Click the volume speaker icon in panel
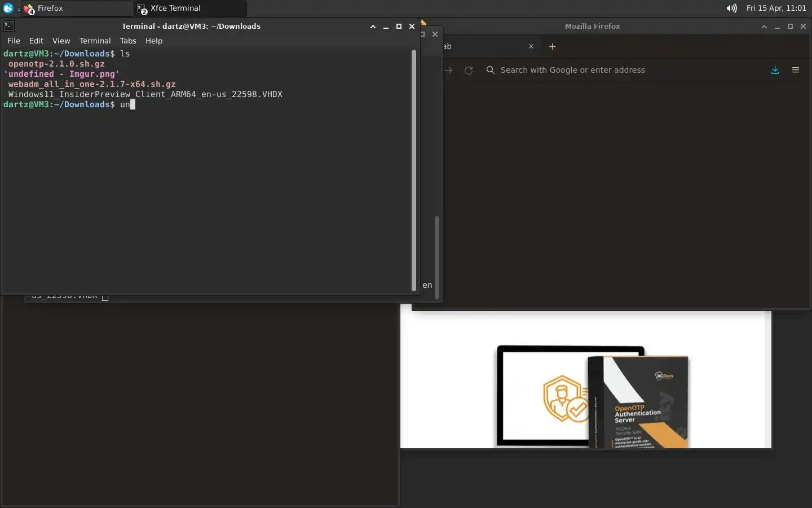Image resolution: width=812 pixels, height=508 pixels. coord(731,8)
